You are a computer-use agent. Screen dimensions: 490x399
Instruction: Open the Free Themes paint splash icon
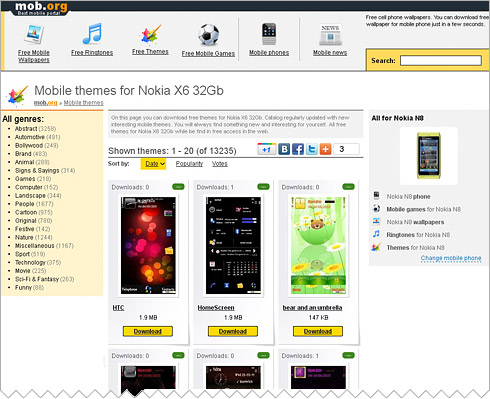(151, 35)
